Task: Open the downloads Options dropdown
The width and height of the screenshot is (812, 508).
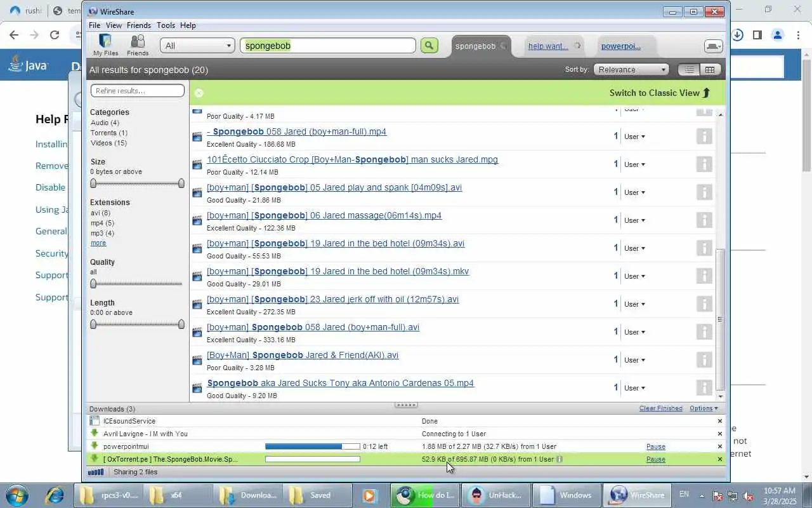Action: coord(704,408)
